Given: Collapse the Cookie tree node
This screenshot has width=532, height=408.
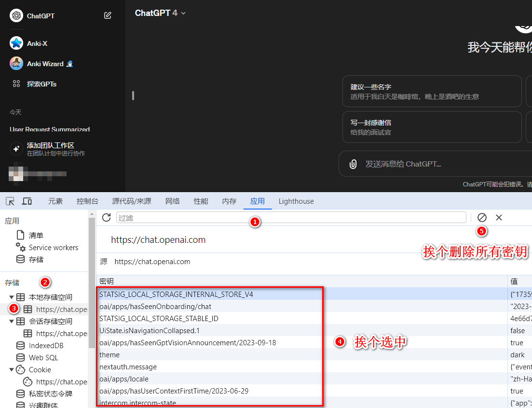Looking at the screenshot, I should pyautogui.click(x=11, y=369).
